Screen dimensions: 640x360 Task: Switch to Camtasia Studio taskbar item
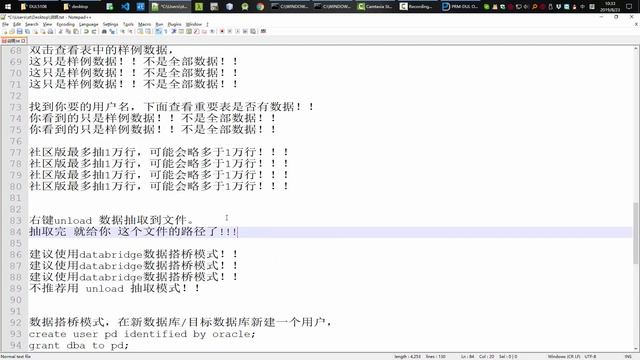coord(374,7)
